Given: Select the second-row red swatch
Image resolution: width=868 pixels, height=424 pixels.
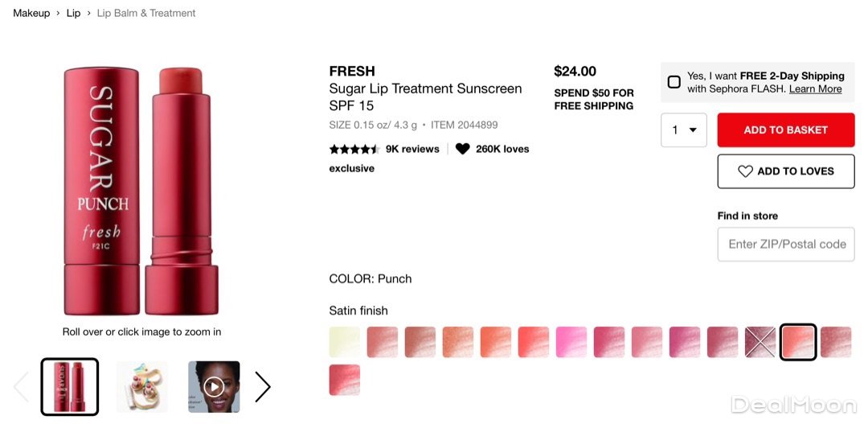Looking at the screenshot, I should pyautogui.click(x=345, y=380).
